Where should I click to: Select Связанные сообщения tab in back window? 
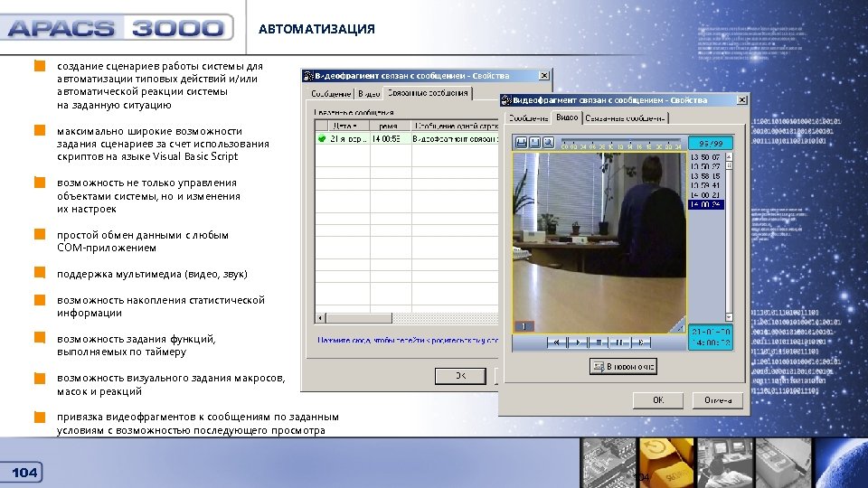pyautogui.click(x=428, y=92)
